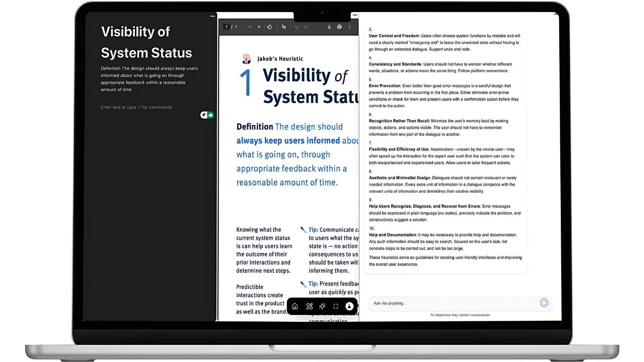Switch the pill toggle to the green robot mode

click(x=210, y=115)
